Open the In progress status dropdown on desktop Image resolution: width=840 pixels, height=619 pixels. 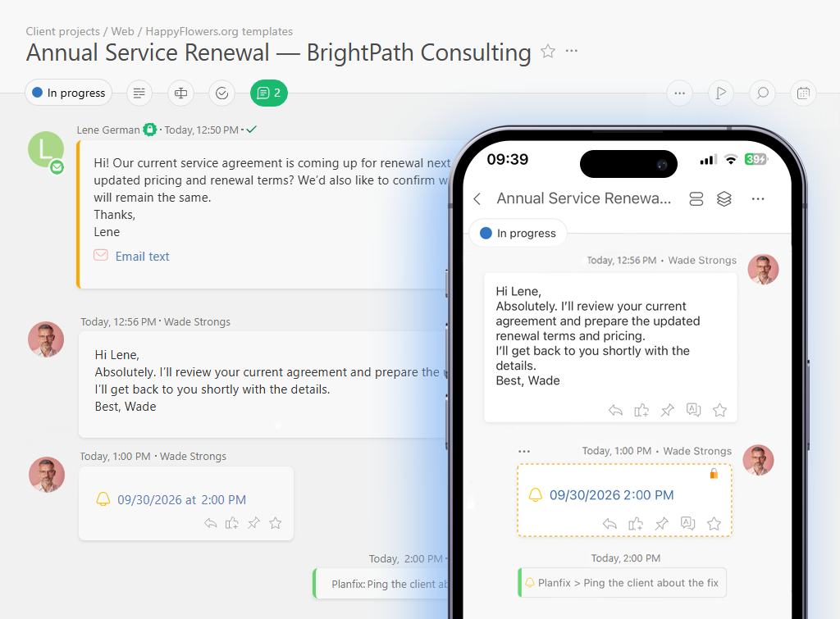point(69,93)
